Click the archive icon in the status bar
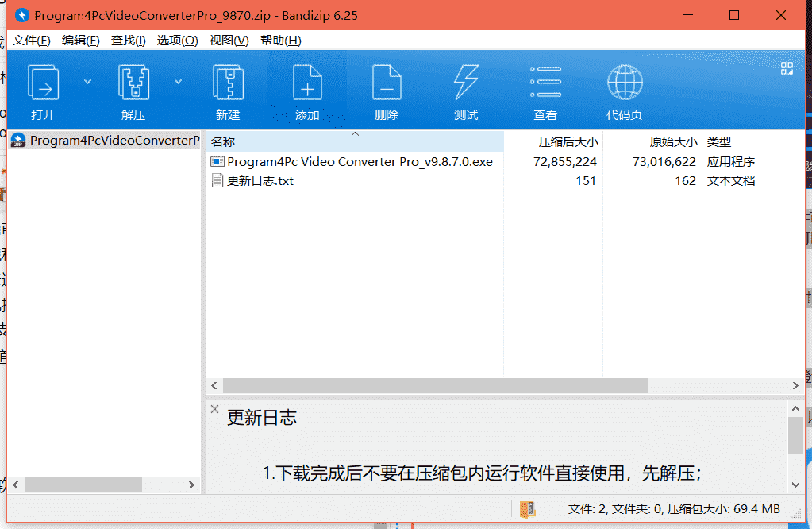812x529 pixels. click(x=528, y=509)
